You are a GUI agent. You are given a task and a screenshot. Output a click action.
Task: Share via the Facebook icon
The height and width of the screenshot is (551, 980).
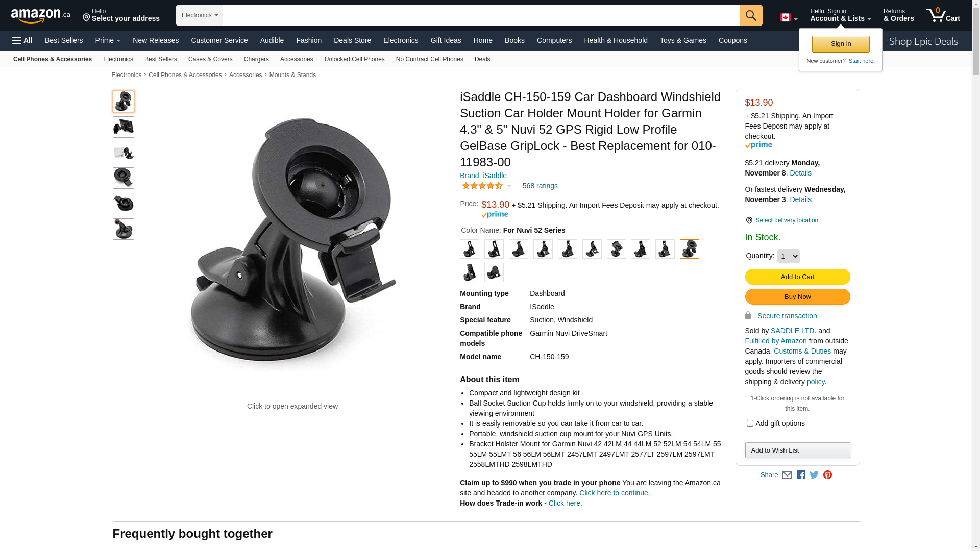[x=801, y=475]
